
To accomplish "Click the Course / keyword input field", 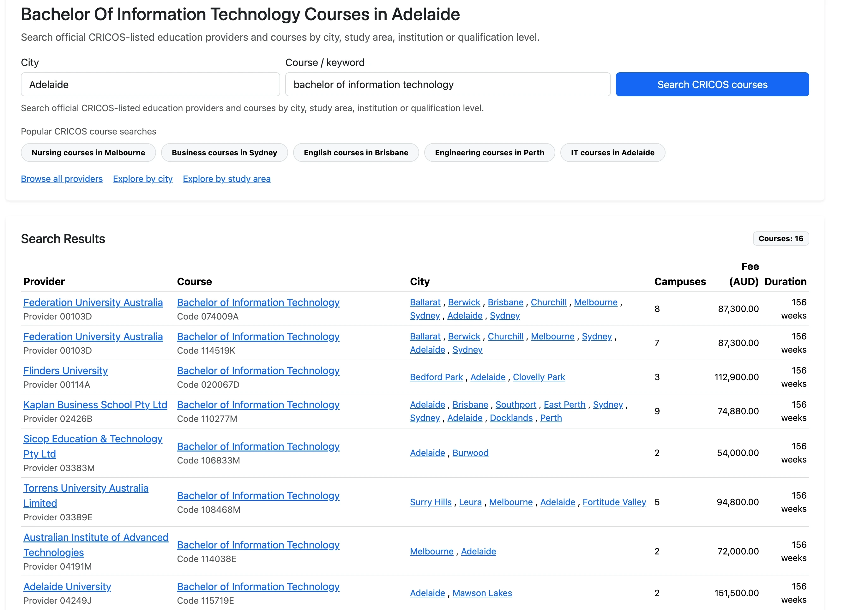I will [x=448, y=84].
